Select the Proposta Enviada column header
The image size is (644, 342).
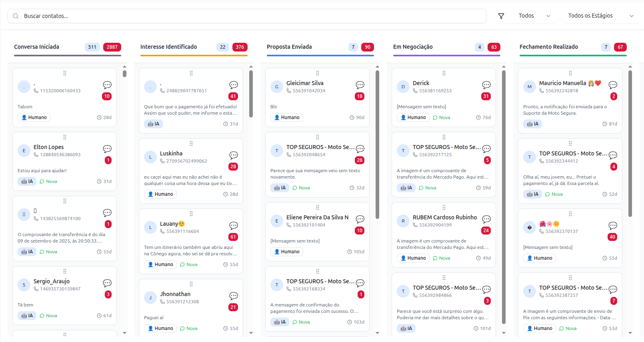tap(289, 47)
